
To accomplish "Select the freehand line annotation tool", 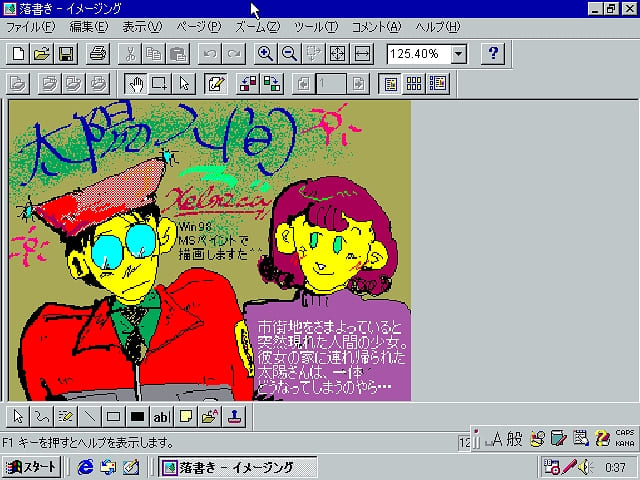I will coord(41,416).
